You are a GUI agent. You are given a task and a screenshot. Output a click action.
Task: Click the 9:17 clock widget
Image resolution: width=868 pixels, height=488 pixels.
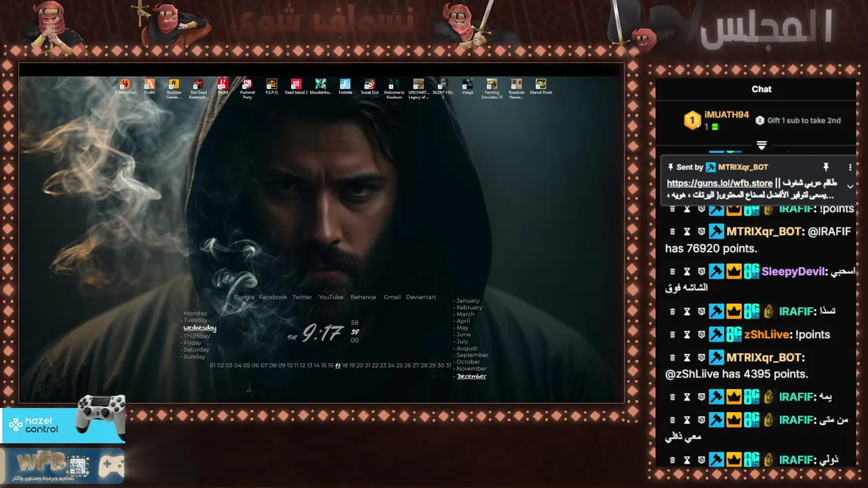pyautogui.click(x=322, y=333)
